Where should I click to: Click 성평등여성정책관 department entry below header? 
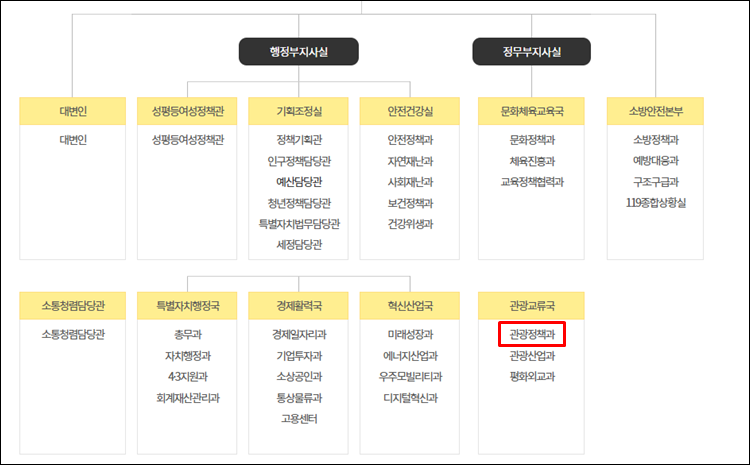tap(188, 140)
